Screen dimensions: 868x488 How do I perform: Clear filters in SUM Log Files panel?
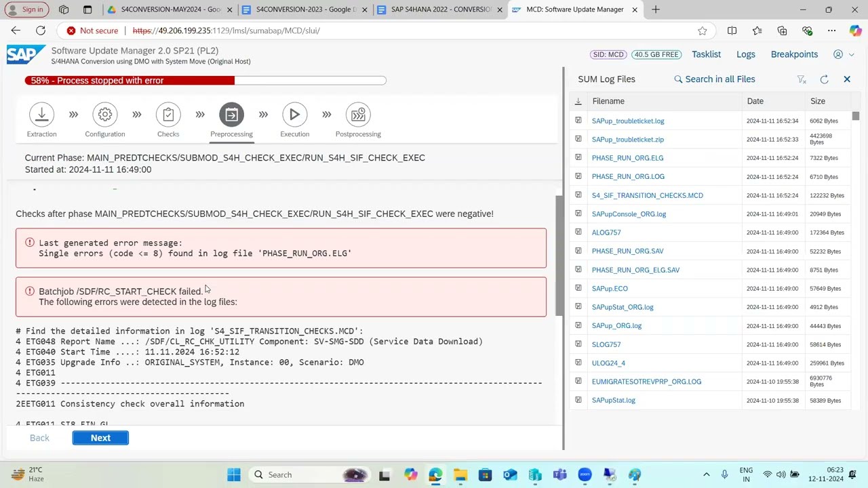(x=802, y=79)
